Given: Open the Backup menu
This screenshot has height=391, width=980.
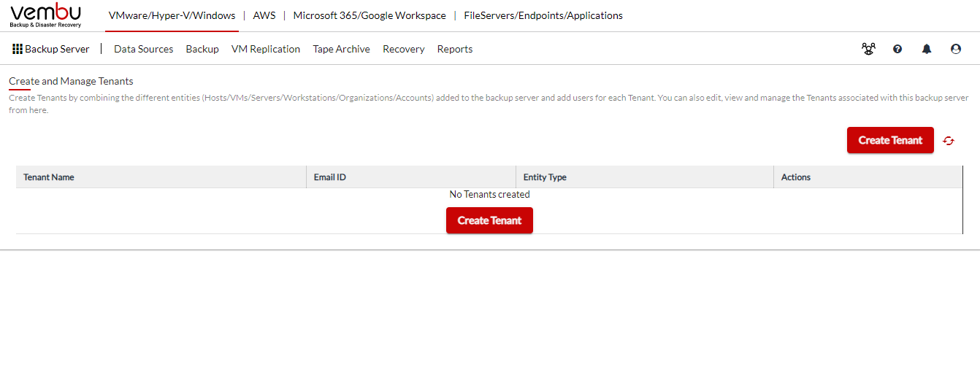Looking at the screenshot, I should click(x=202, y=49).
